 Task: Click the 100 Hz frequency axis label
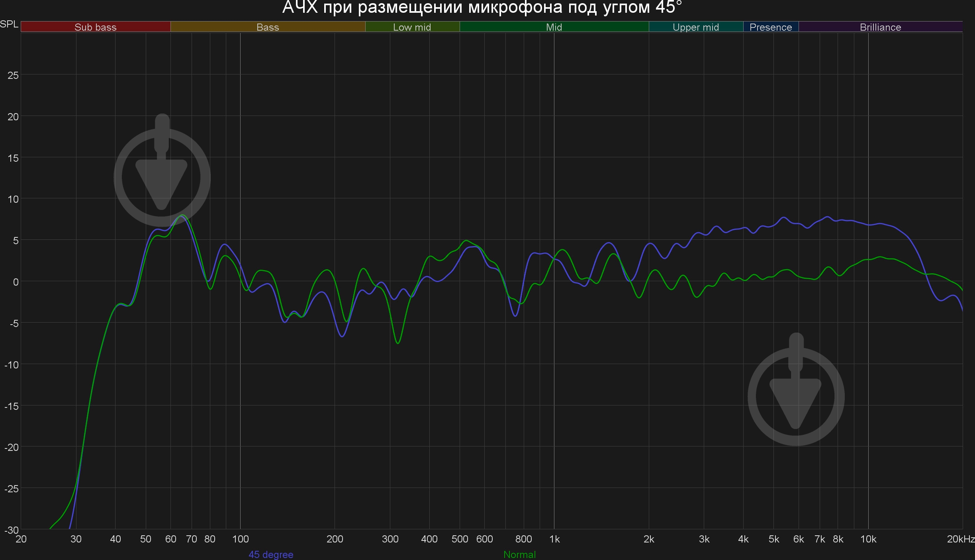240,539
